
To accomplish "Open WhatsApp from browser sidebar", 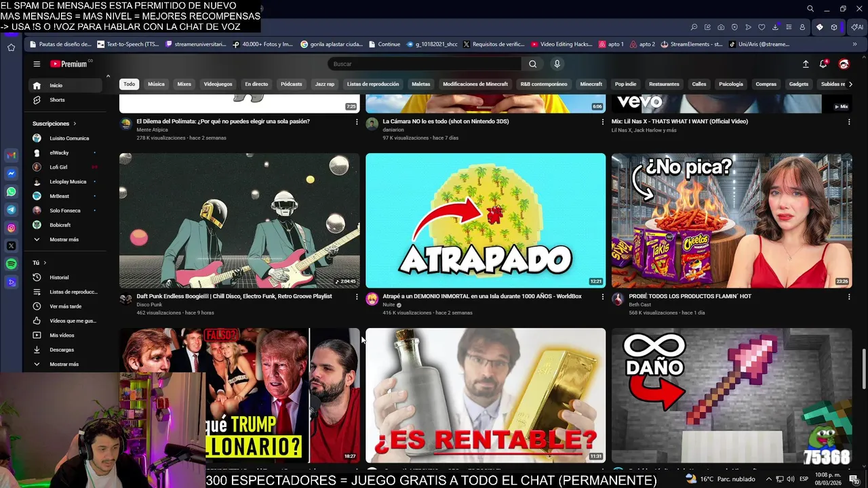I will tap(12, 192).
